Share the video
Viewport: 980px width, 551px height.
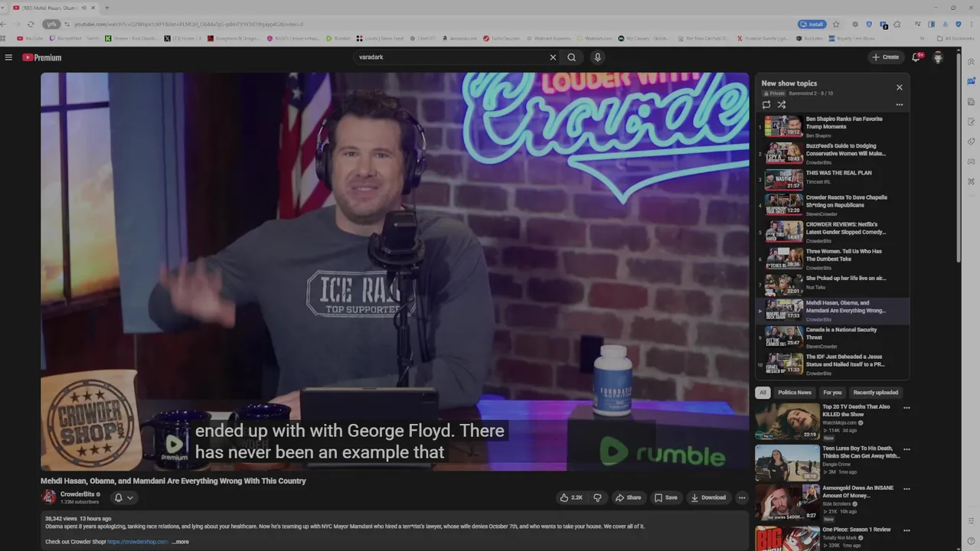coord(628,497)
